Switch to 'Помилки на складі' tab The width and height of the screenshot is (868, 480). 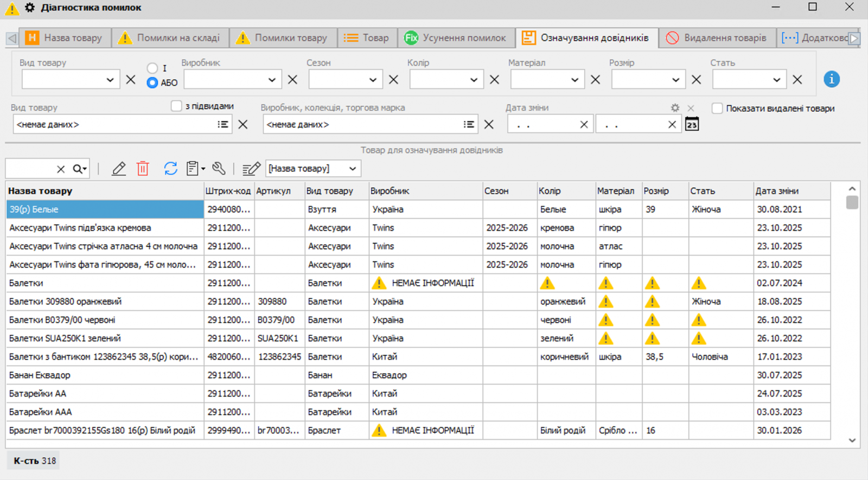(170, 38)
